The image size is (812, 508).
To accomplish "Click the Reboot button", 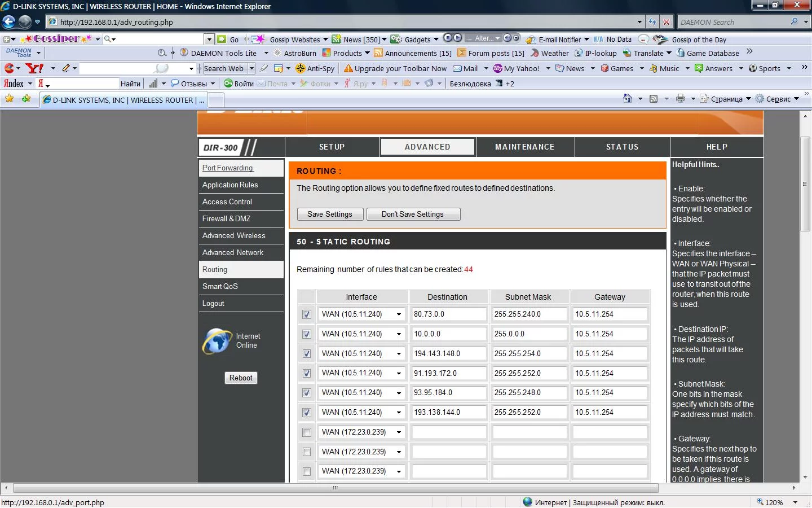I will [241, 378].
